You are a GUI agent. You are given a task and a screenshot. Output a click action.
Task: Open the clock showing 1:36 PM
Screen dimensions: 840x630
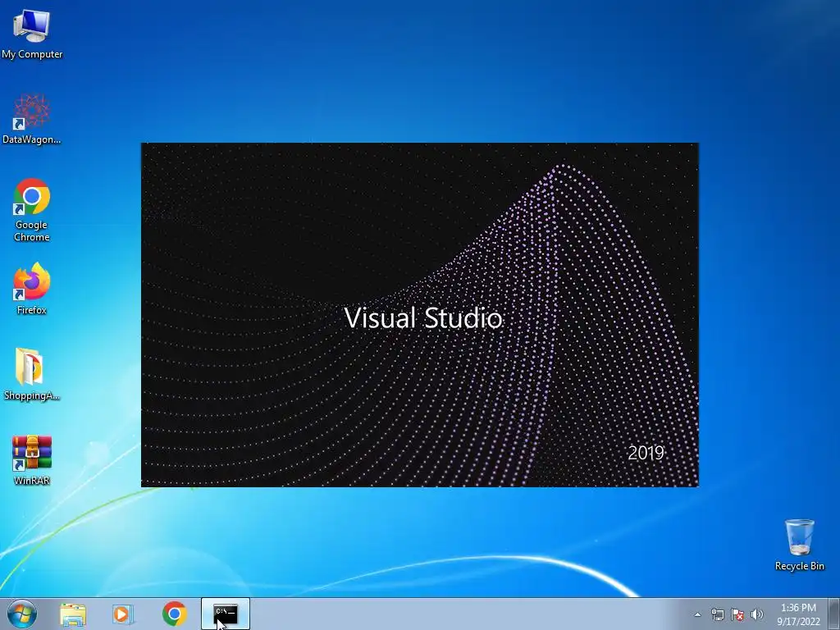(798, 614)
